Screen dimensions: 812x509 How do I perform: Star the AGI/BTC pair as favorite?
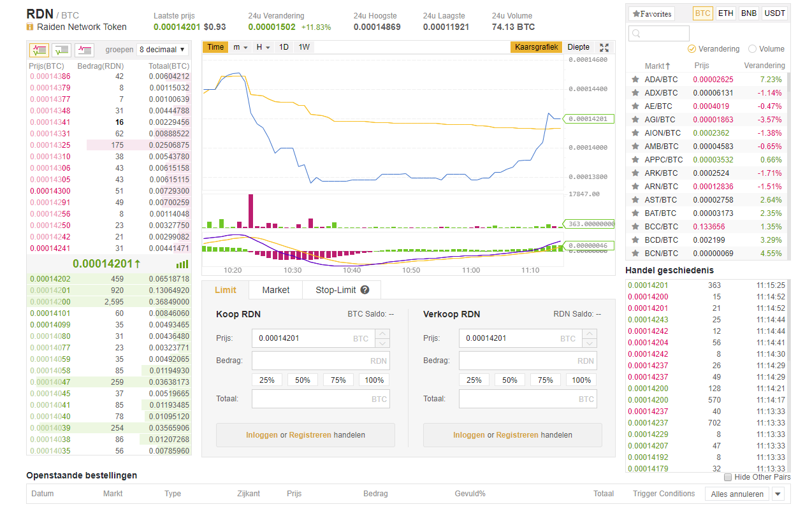(x=635, y=120)
